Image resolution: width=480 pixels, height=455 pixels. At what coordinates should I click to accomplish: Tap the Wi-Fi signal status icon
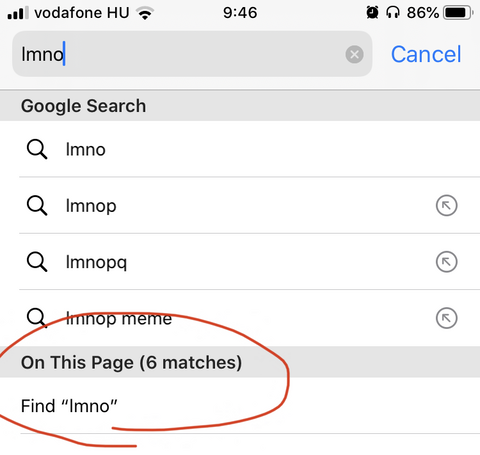tap(145, 13)
